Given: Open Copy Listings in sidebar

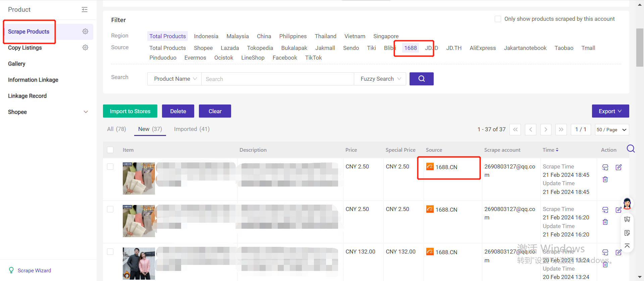Looking at the screenshot, I should pos(25,48).
